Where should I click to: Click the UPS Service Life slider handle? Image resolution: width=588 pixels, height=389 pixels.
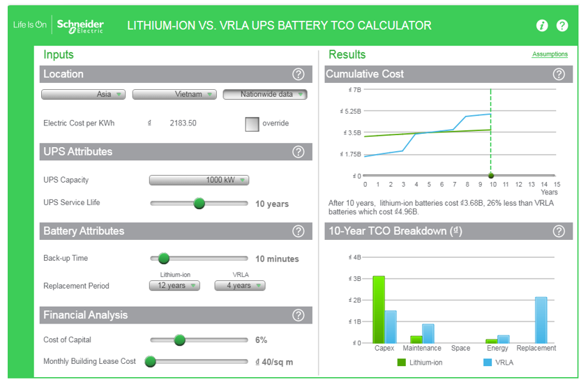coord(199,204)
